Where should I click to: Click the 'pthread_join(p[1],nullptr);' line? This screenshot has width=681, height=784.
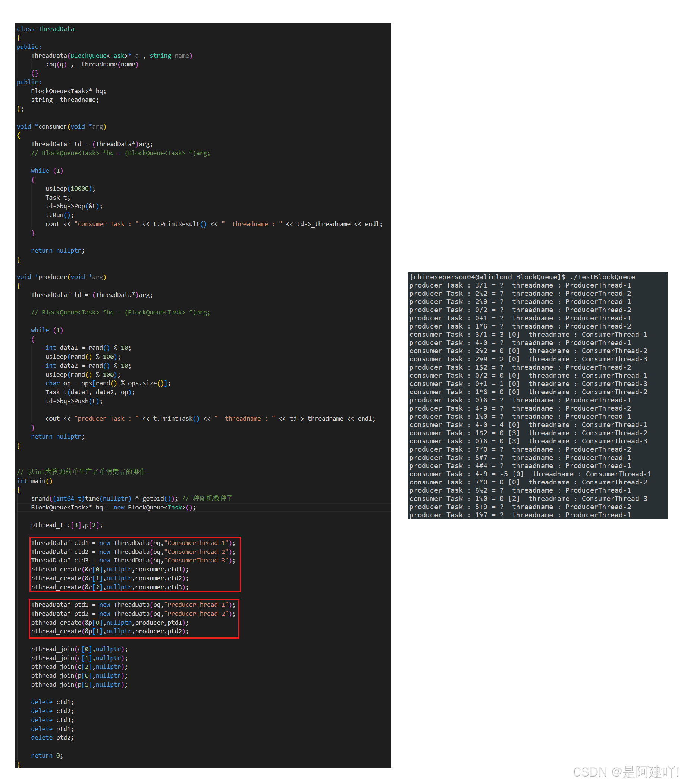coord(79,685)
